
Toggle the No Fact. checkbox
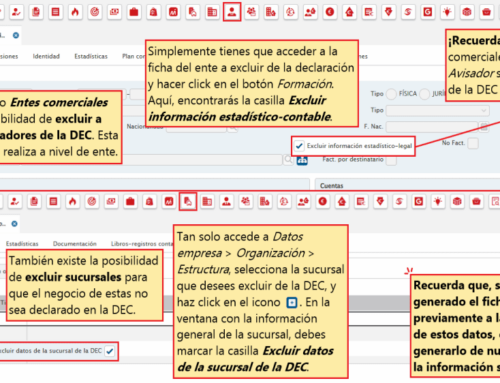(x=473, y=143)
